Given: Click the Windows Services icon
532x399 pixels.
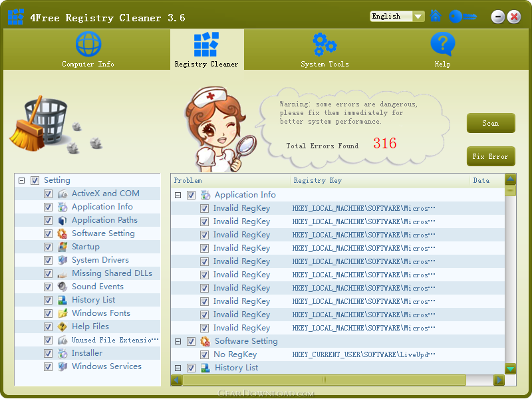Looking at the screenshot, I should click(63, 367).
